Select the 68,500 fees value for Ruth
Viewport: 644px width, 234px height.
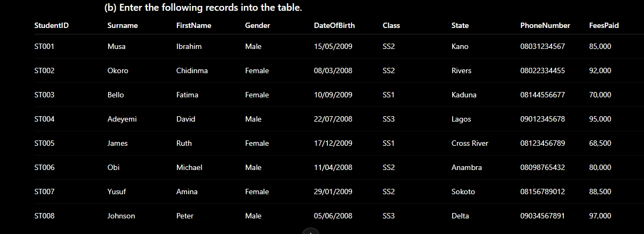tap(600, 144)
